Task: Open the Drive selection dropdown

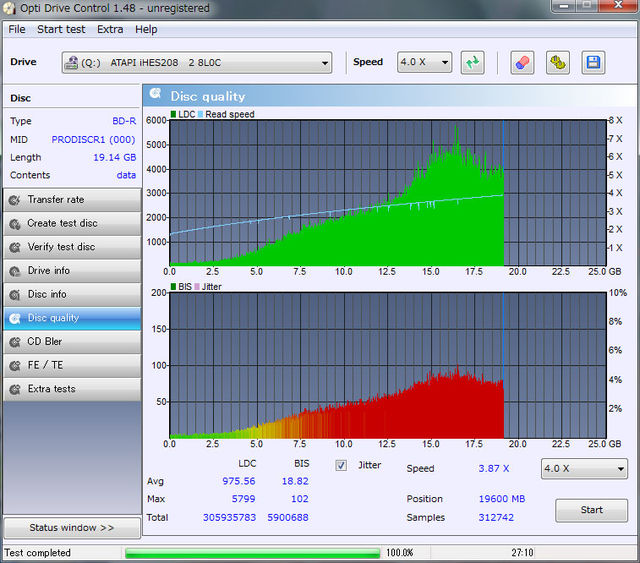Action: coord(197,62)
